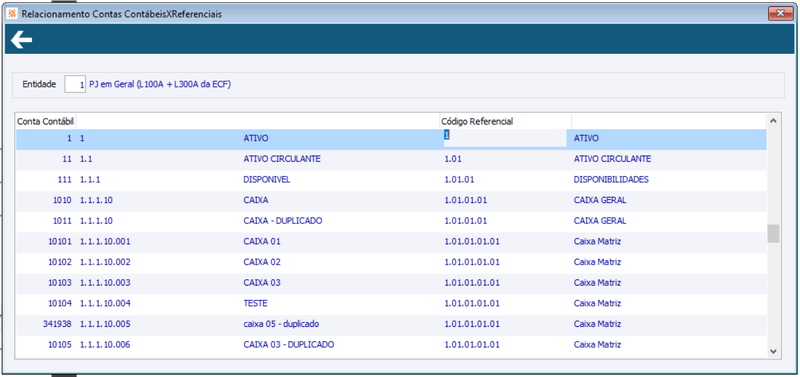This screenshot has height=377, width=800.
Task: Click the back arrow icon
Action: point(21,39)
